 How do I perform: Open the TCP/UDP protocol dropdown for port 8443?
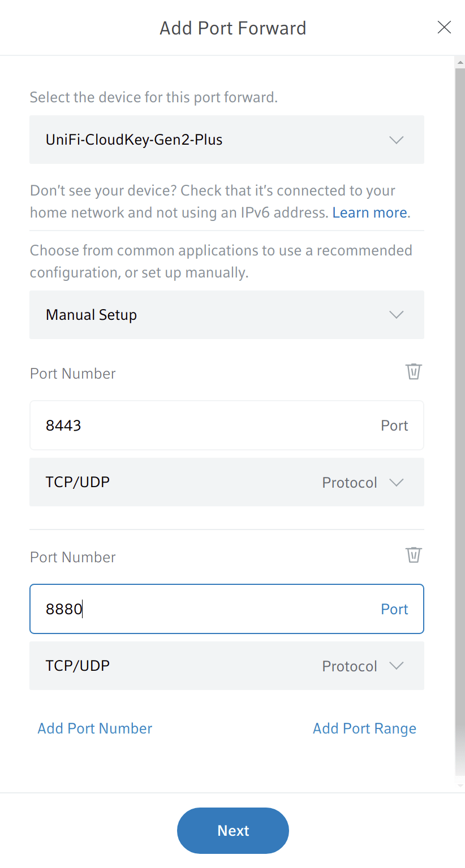point(226,482)
